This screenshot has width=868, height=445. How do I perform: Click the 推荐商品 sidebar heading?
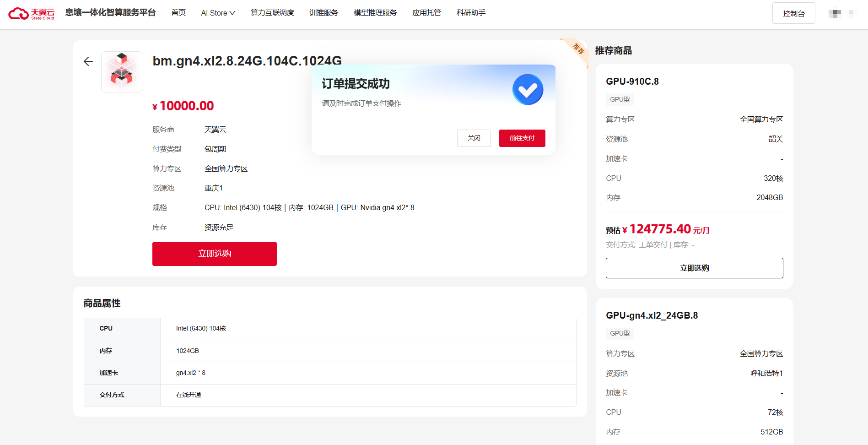[x=614, y=51]
